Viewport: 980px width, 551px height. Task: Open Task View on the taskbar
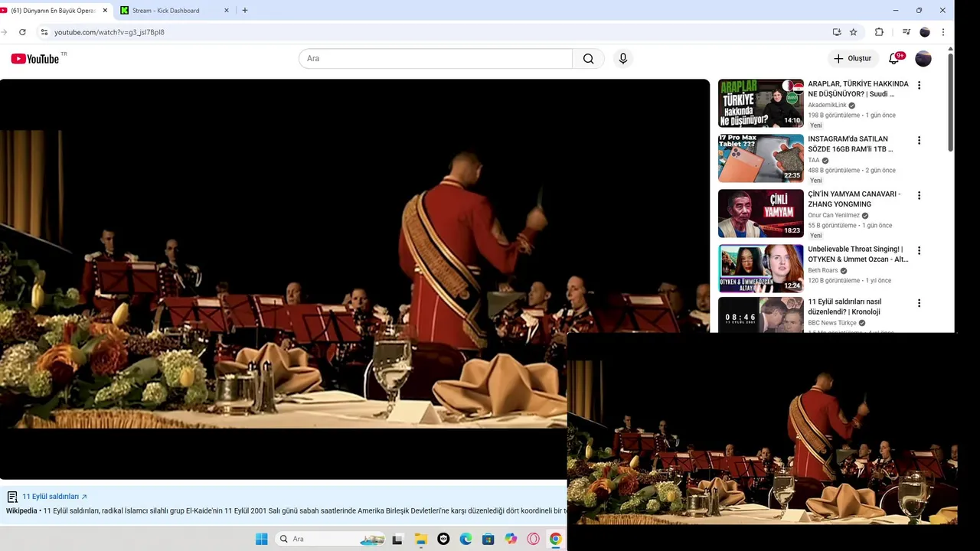[x=397, y=539]
